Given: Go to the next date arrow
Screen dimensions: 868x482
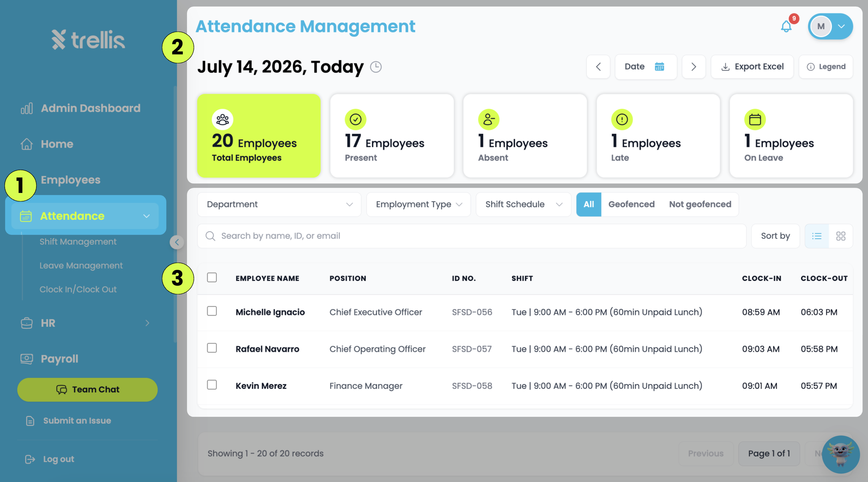Looking at the screenshot, I should 693,67.
